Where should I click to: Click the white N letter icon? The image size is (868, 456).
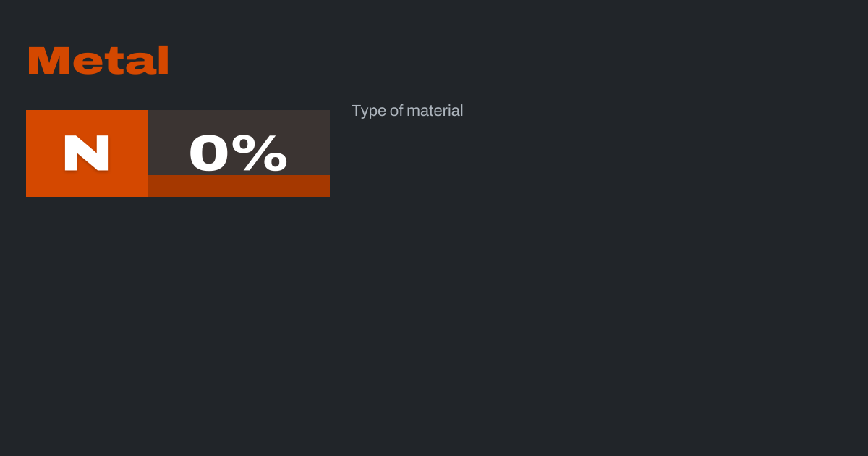click(87, 153)
